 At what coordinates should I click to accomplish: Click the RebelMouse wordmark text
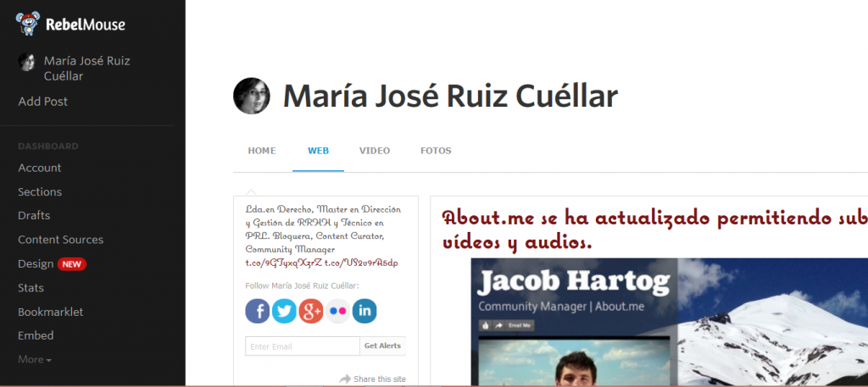pos(86,25)
